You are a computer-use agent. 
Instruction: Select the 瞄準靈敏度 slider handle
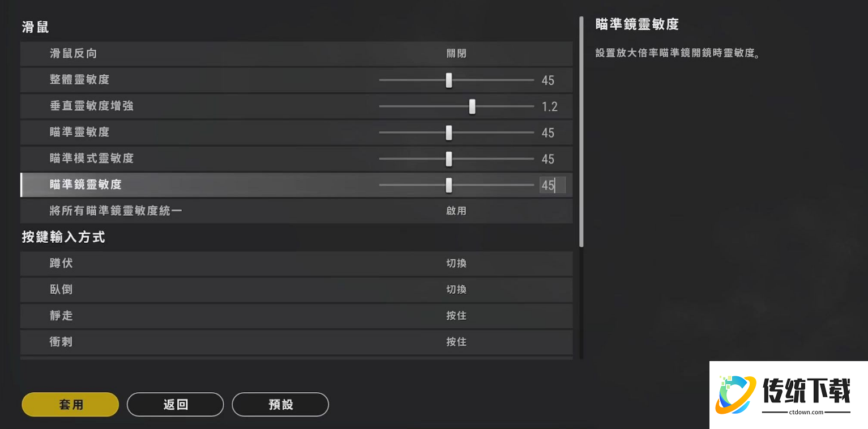450,132
